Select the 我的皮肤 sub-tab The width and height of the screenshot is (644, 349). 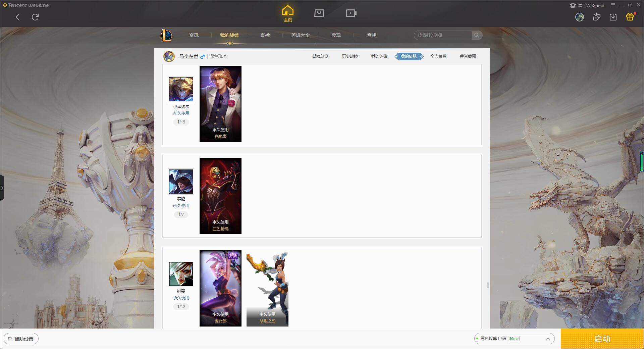pyautogui.click(x=409, y=56)
